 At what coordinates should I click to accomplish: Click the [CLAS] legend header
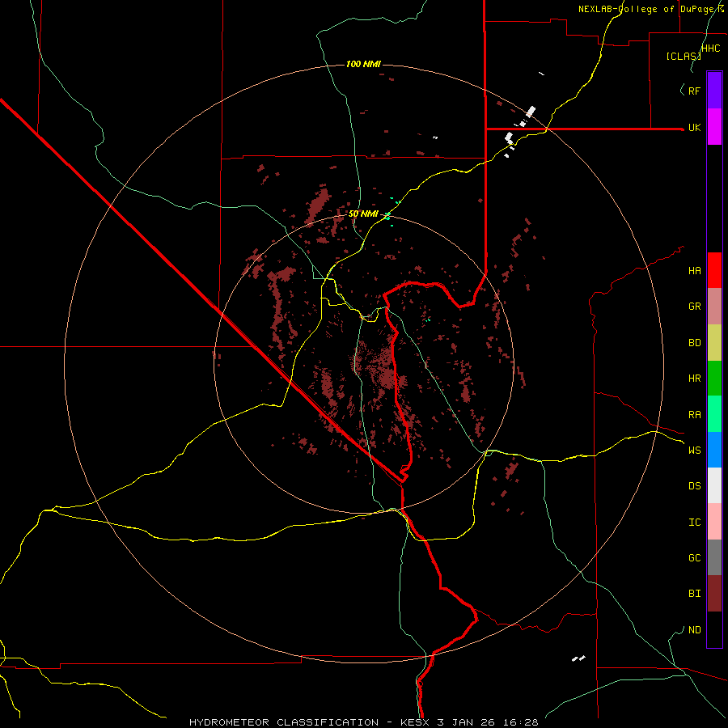(684, 56)
